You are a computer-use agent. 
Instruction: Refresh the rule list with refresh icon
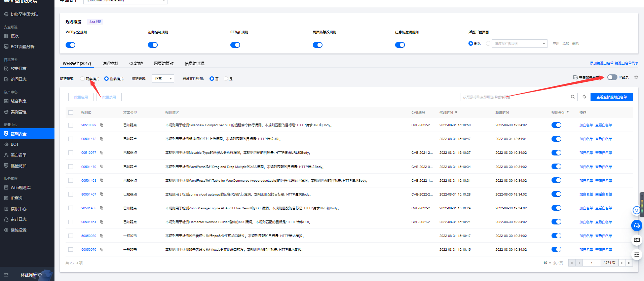pos(584,97)
